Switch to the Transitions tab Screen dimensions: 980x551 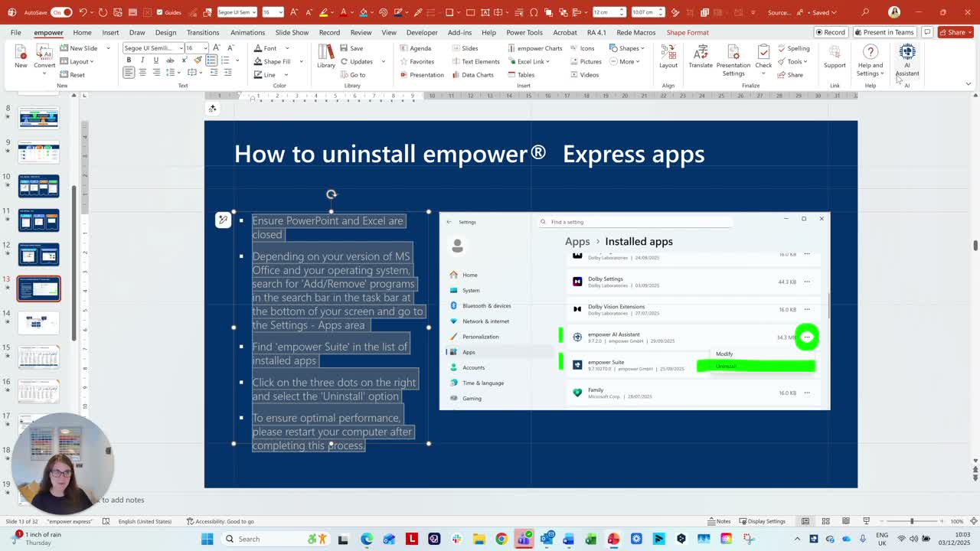coord(203,32)
